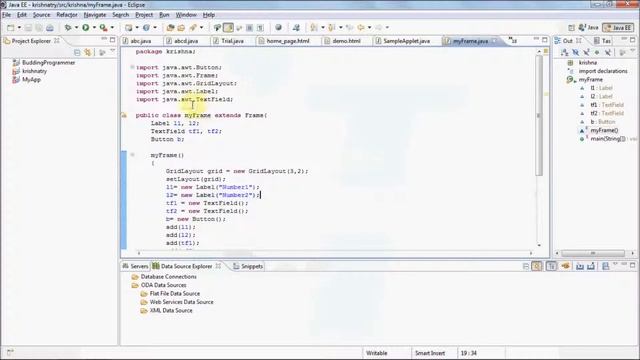Click the Print toolbar icon
This screenshot has width=640, height=360.
click(x=49, y=28)
